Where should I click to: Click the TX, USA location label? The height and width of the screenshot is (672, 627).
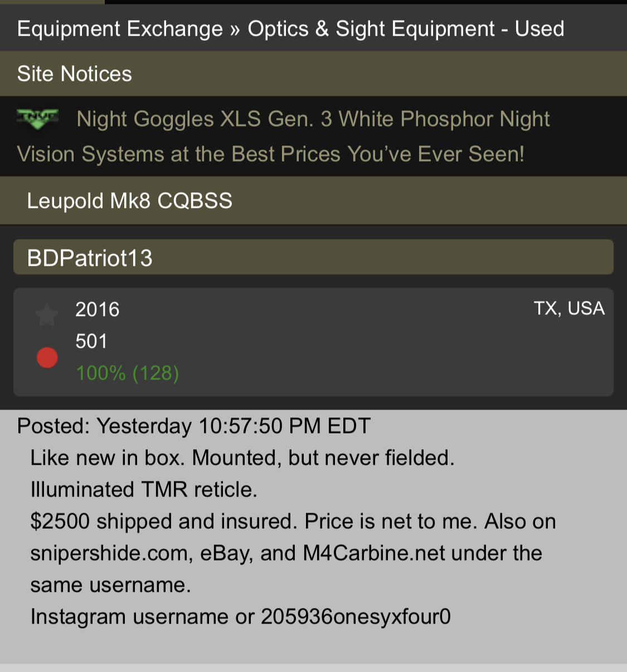569,309
